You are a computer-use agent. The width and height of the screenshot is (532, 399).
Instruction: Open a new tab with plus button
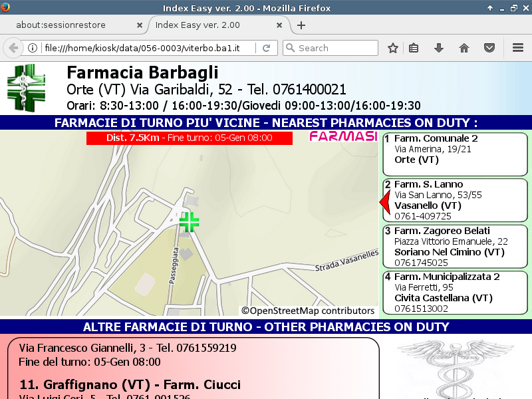(301, 25)
